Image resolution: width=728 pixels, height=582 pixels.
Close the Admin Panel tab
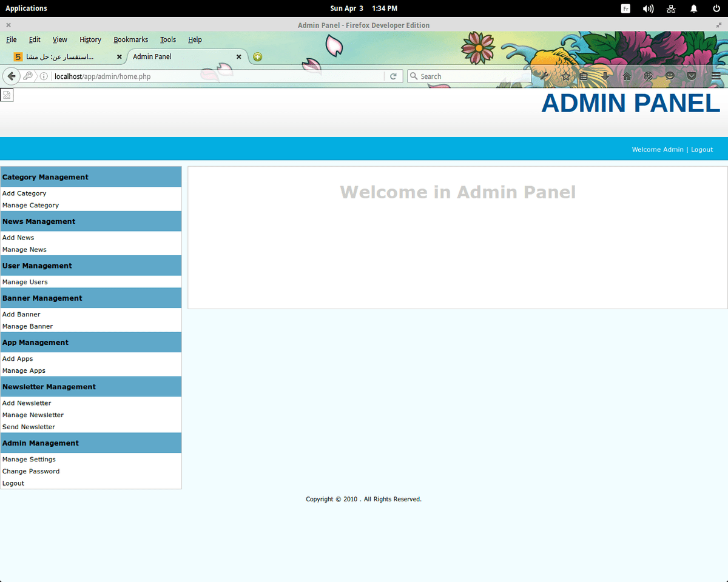click(x=239, y=57)
